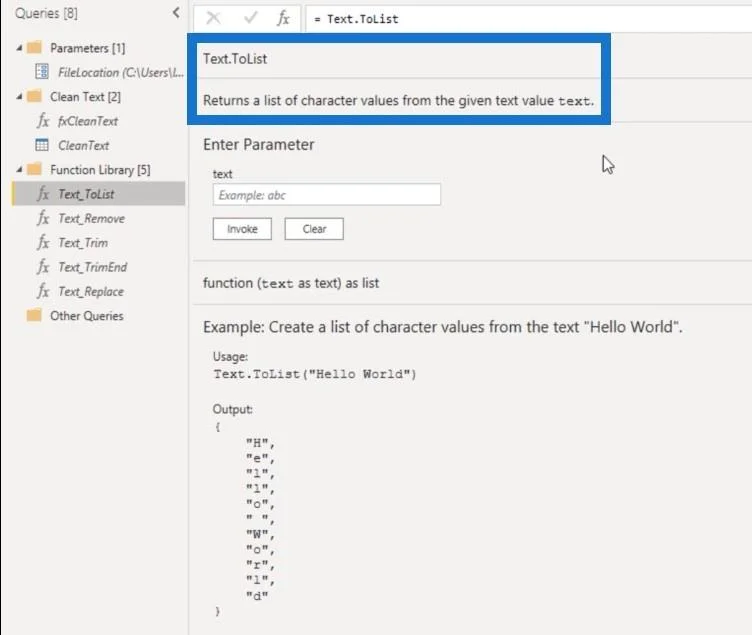Click the Invoke button

click(242, 229)
